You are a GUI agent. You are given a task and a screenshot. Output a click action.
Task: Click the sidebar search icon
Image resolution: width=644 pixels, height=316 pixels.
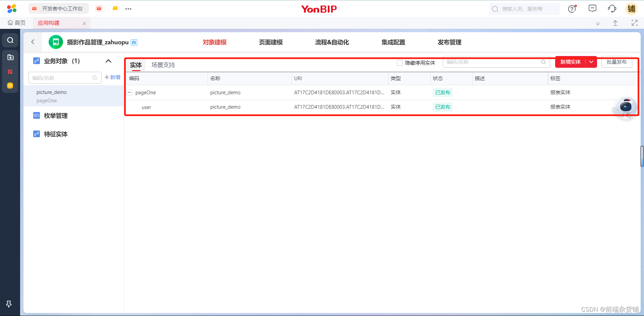click(10, 40)
